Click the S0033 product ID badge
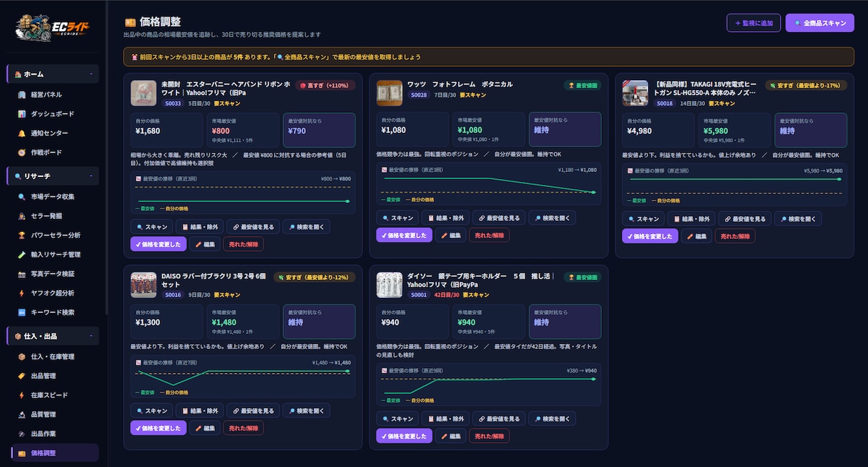868x467 pixels. pos(173,104)
